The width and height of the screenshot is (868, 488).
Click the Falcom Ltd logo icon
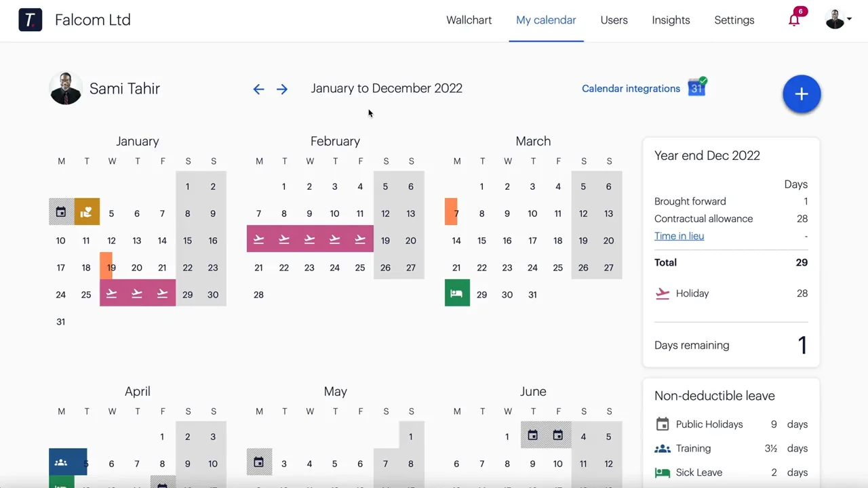point(31,20)
